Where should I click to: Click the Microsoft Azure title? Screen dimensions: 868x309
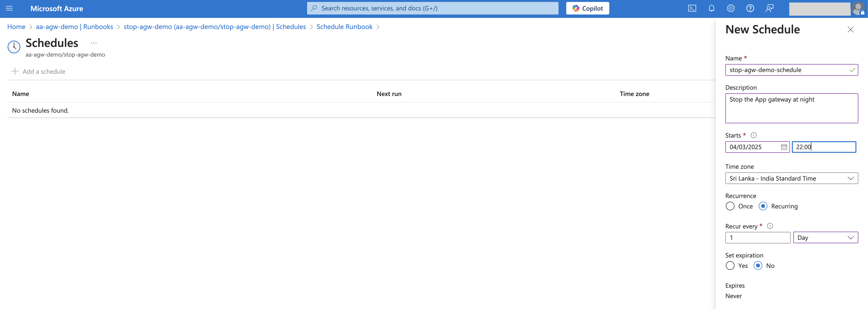[x=57, y=8]
